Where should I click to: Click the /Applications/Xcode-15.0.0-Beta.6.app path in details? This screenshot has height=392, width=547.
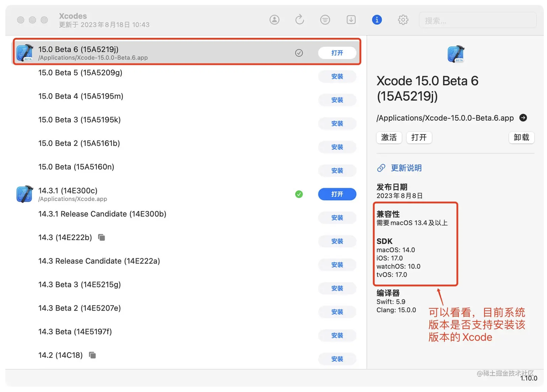(x=445, y=118)
